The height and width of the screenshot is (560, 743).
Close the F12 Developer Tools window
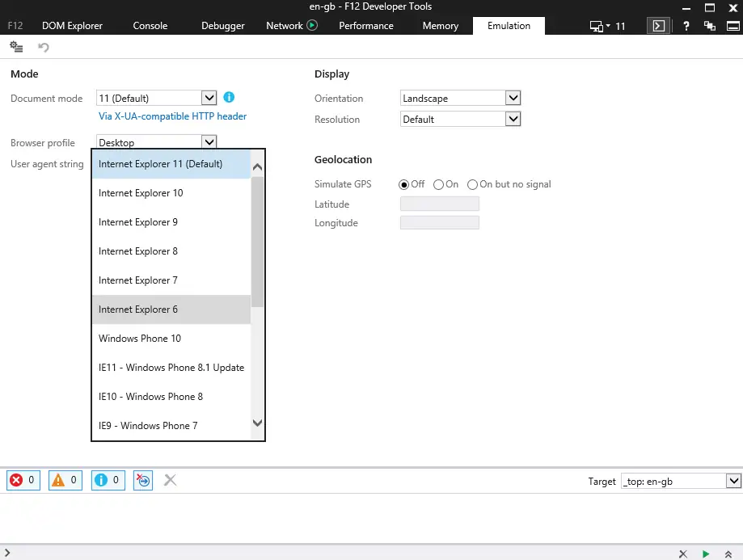coord(733,7)
